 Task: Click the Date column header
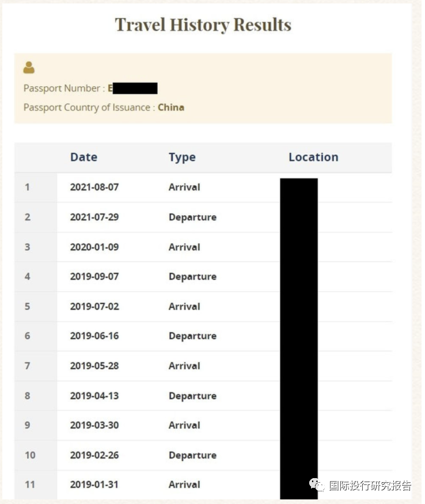(84, 157)
